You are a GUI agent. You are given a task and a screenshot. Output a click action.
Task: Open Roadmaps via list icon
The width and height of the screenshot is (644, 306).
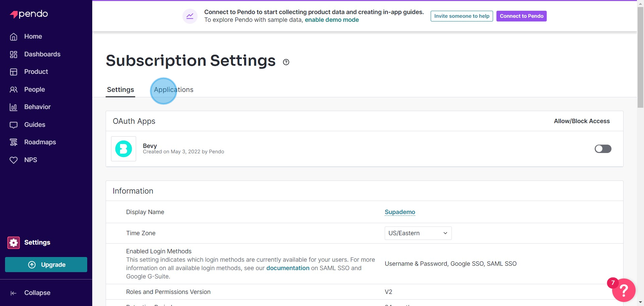pos(13,142)
